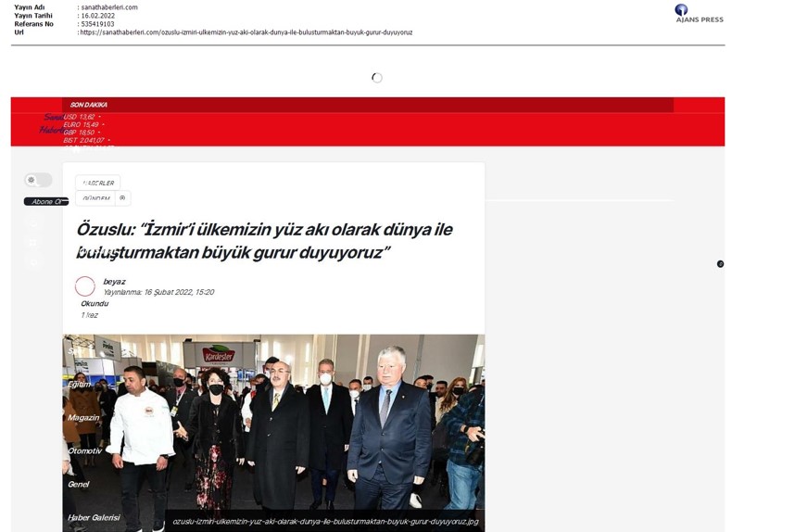Open the HABERLER category tag
The height and width of the screenshot is (532, 795).
pos(98,183)
